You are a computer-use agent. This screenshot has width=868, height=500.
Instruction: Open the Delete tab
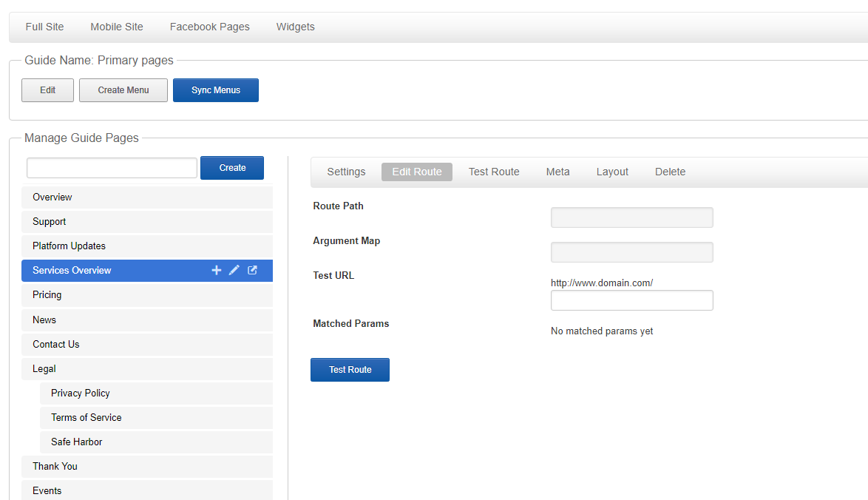tap(670, 172)
